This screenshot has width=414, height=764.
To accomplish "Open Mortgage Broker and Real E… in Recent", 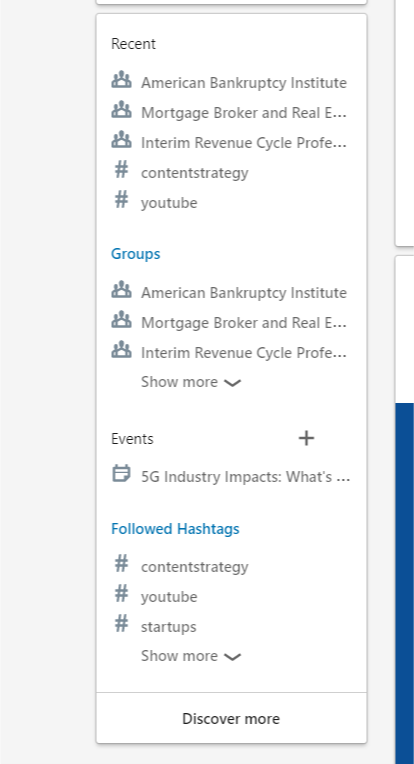I will pyautogui.click(x=244, y=113).
